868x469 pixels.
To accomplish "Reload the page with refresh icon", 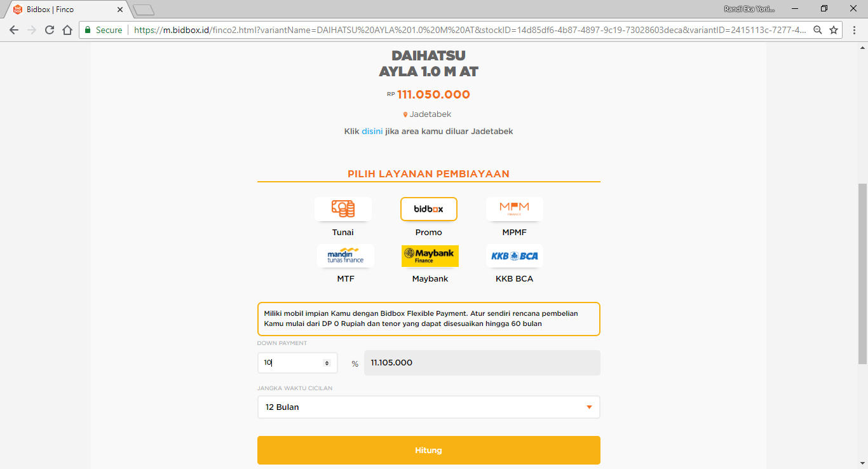I will tap(50, 30).
